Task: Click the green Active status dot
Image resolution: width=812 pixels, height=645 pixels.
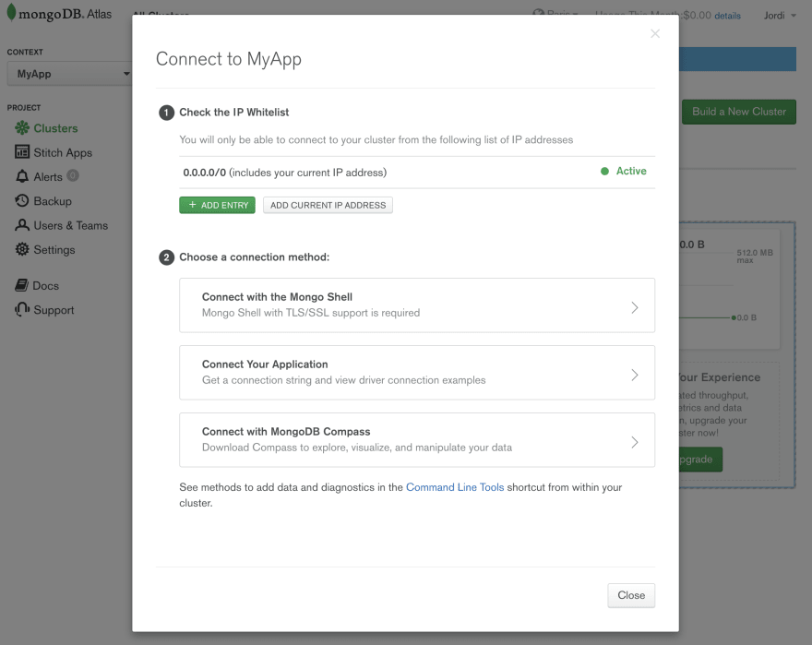Action: click(604, 172)
